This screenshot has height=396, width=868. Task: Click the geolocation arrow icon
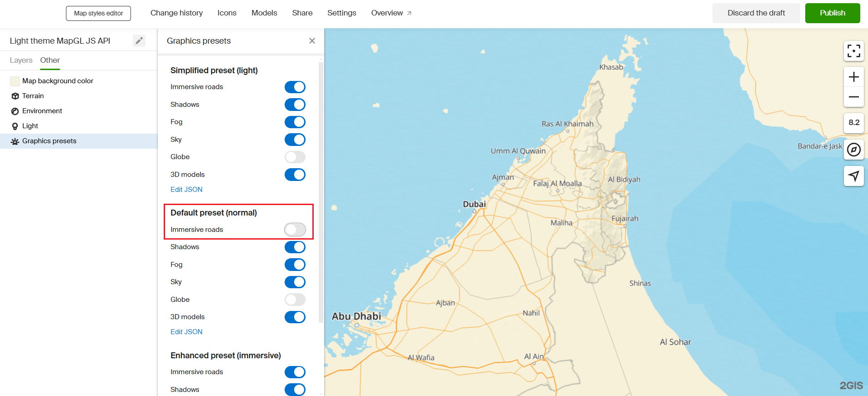pyautogui.click(x=853, y=176)
